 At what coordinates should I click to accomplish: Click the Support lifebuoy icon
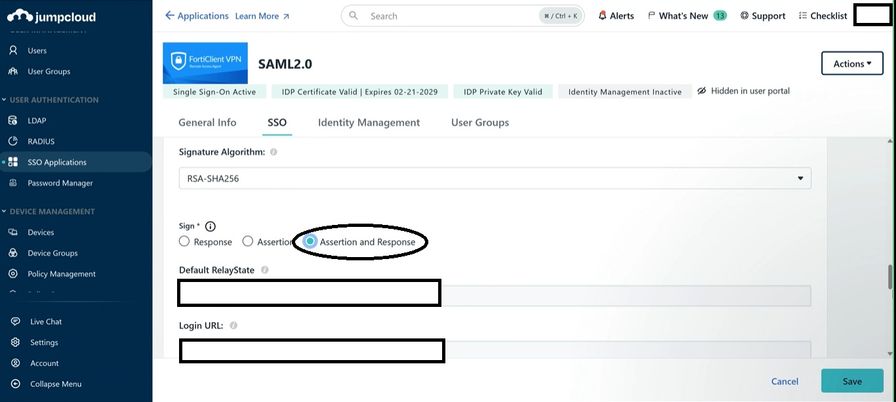click(x=744, y=16)
